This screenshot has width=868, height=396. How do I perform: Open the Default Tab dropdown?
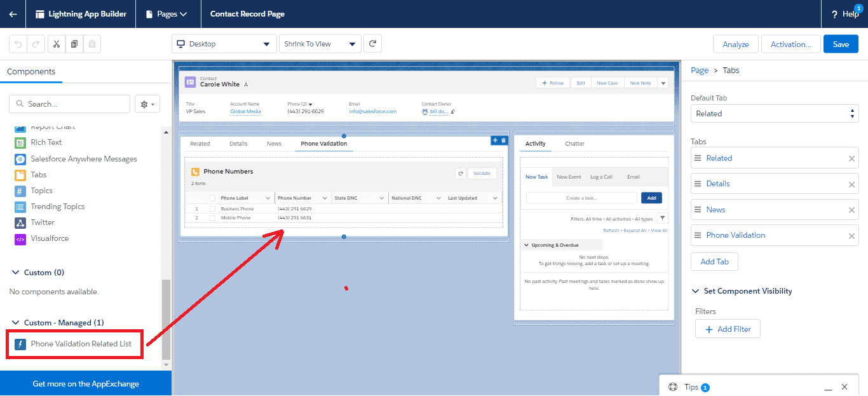[x=774, y=114]
